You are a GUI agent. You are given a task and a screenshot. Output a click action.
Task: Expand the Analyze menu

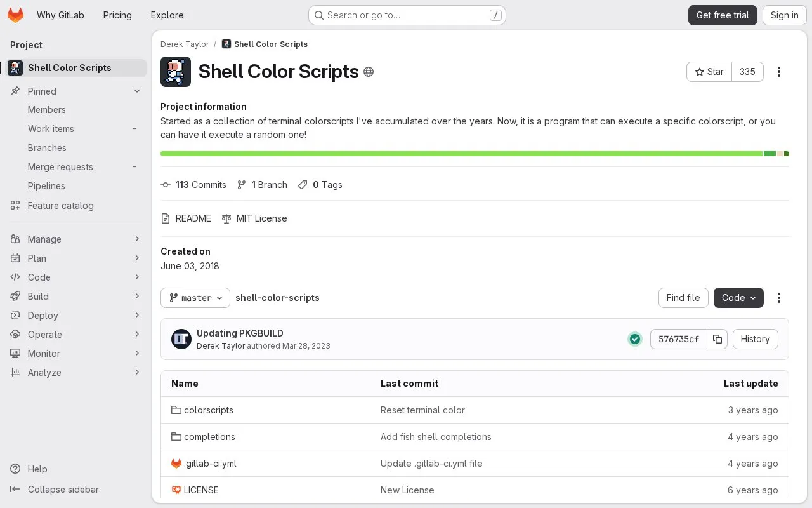point(76,373)
